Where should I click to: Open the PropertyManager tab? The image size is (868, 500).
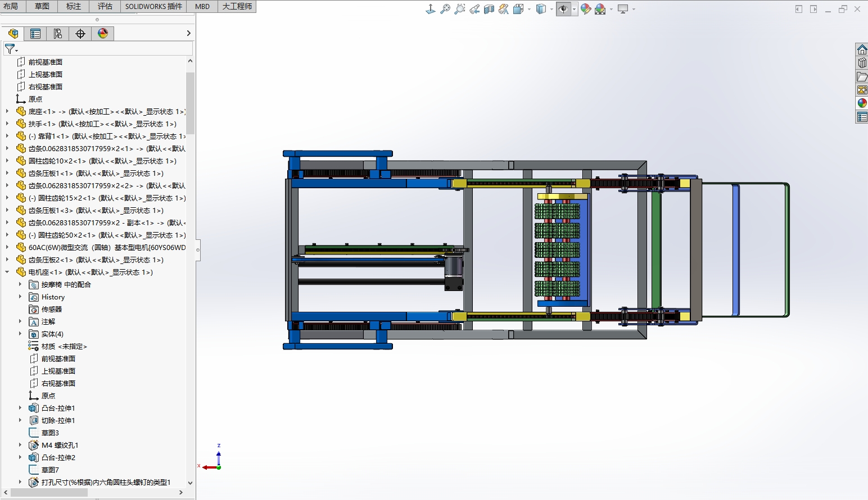click(x=35, y=34)
